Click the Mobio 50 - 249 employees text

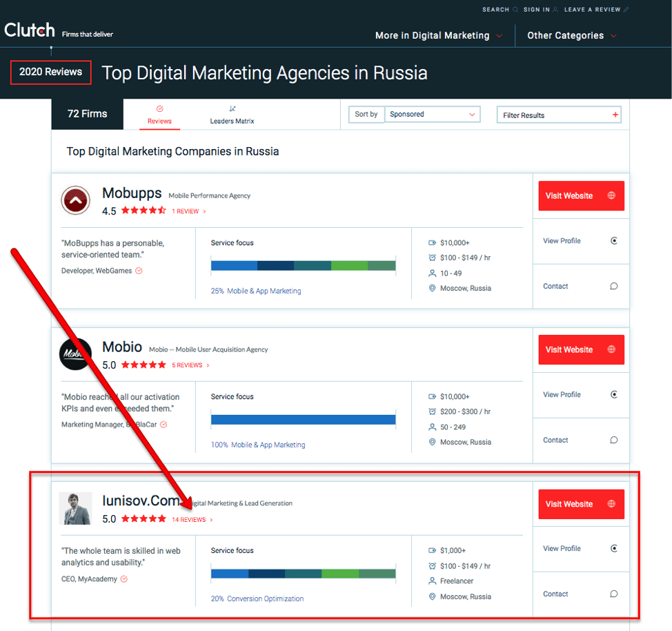453,427
